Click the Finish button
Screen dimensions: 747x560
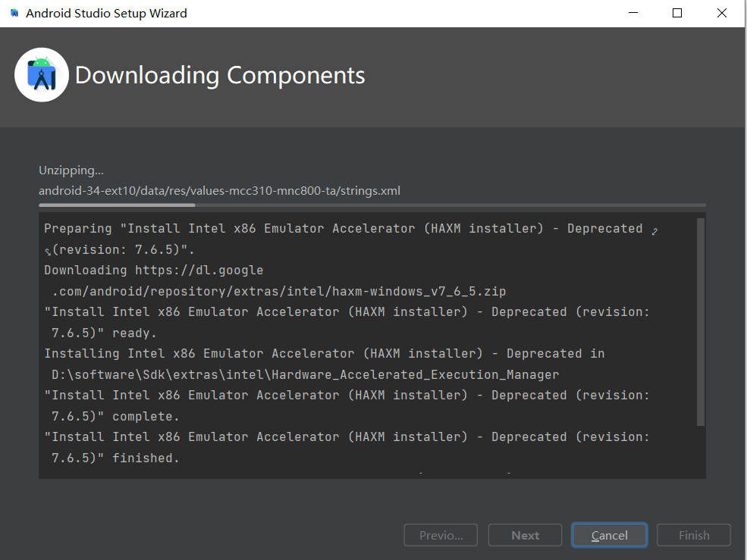click(694, 535)
